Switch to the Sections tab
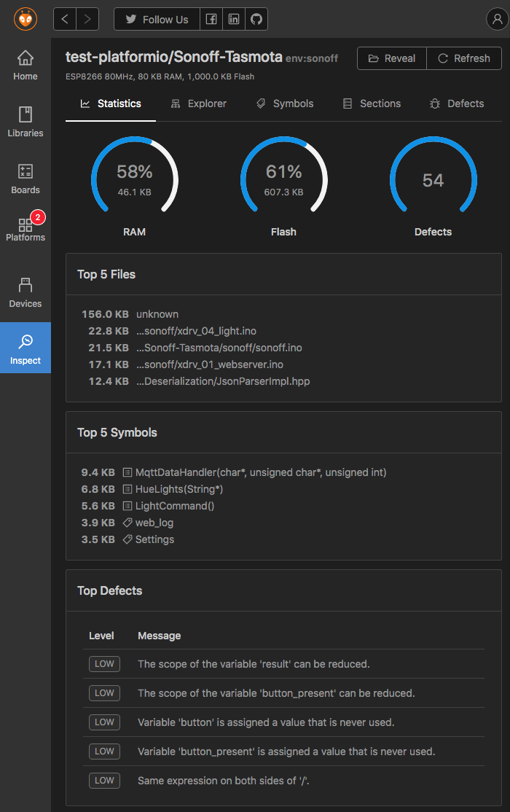The height and width of the screenshot is (812, 510). [372, 104]
